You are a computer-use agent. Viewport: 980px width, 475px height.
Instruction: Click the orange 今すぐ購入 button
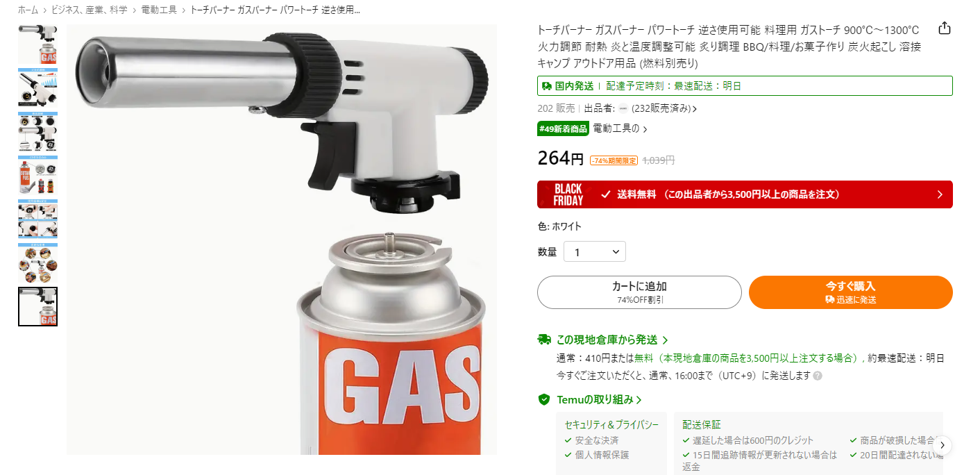point(850,292)
